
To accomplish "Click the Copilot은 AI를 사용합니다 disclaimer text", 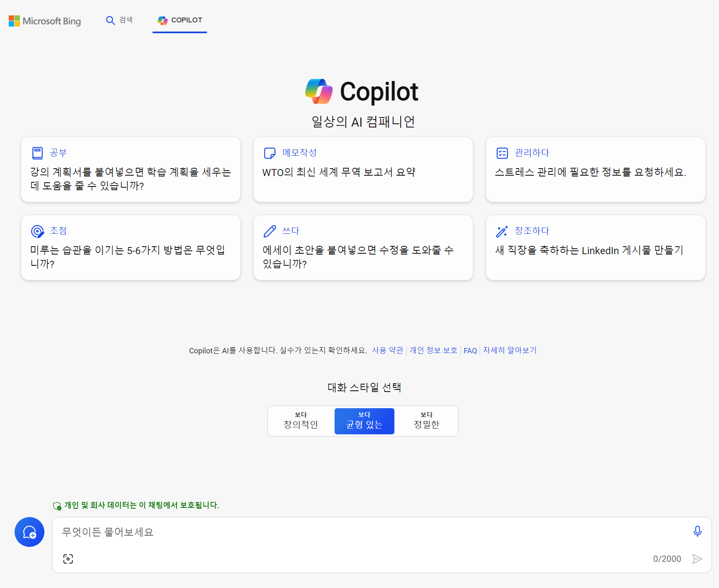I will [x=278, y=350].
